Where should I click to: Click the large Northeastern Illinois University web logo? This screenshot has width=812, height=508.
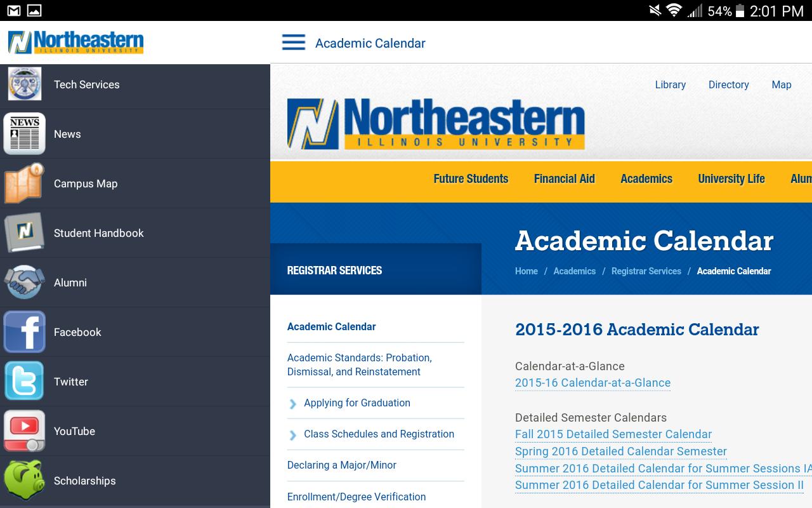[436, 124]
